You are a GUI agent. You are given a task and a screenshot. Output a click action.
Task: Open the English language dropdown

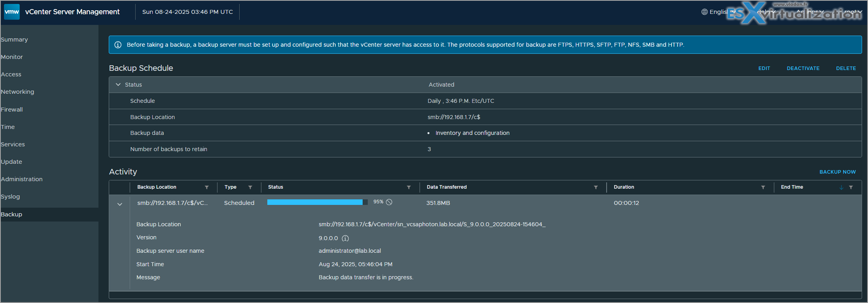tap(719, 12)
